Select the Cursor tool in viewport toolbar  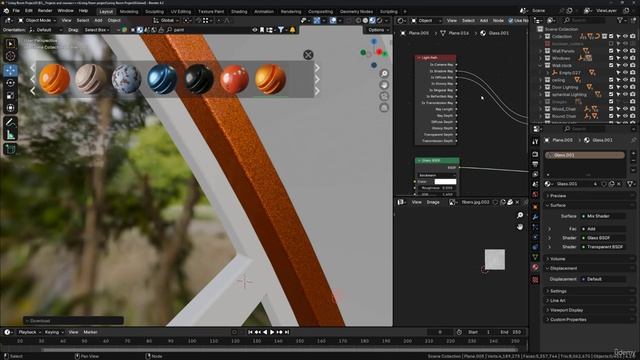click(11, 56)
